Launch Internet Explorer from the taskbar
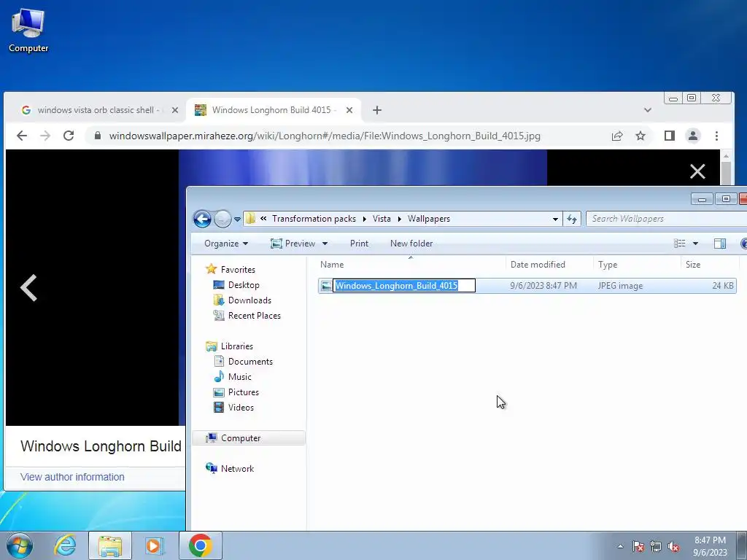Viewport: 747px width, 560px height. point(65,545)
